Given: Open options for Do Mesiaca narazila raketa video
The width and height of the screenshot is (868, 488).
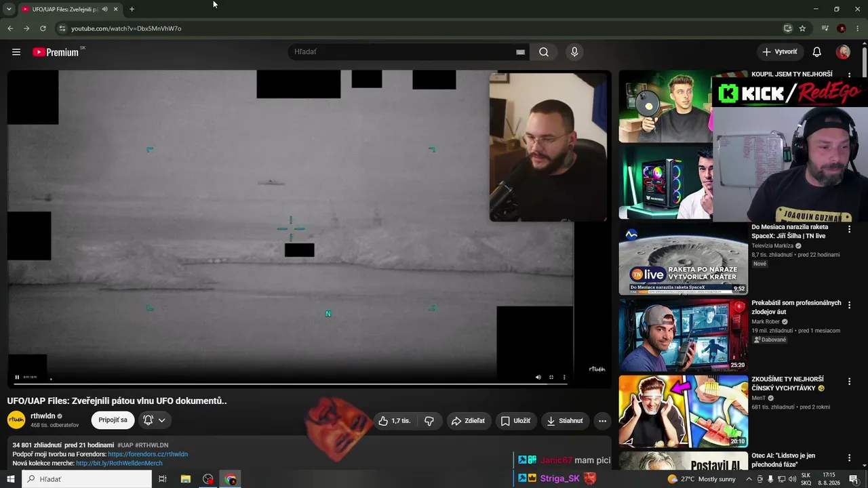Looking at the screenshot, I should [x=849, y=230].
